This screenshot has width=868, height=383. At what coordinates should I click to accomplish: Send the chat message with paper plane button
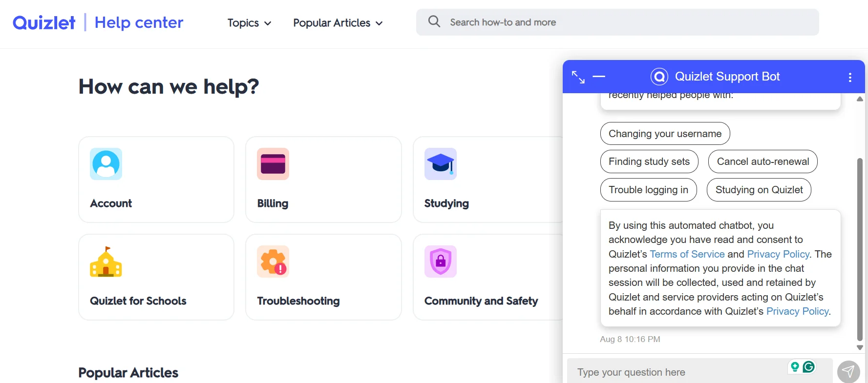[x=848, y=372]
